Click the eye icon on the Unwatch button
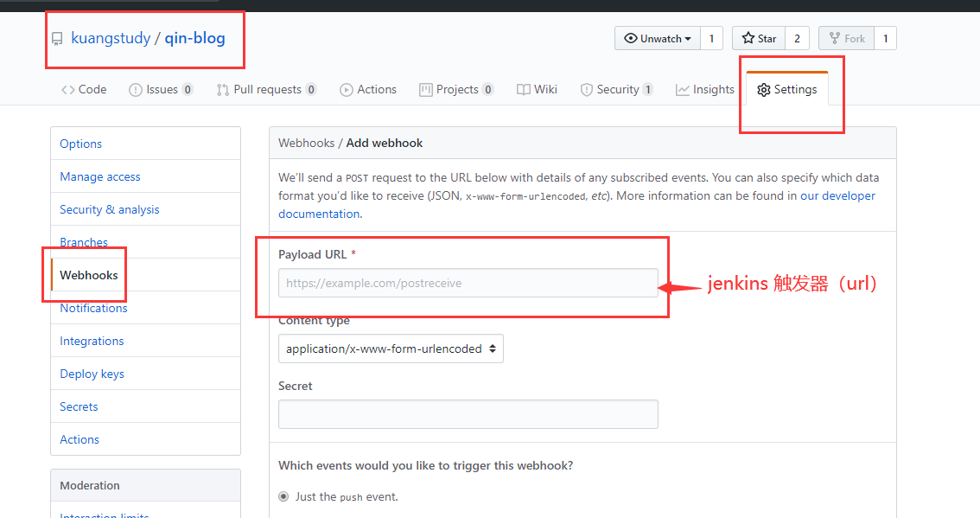This screenshot has width=980, height=518. click(631, 38)
